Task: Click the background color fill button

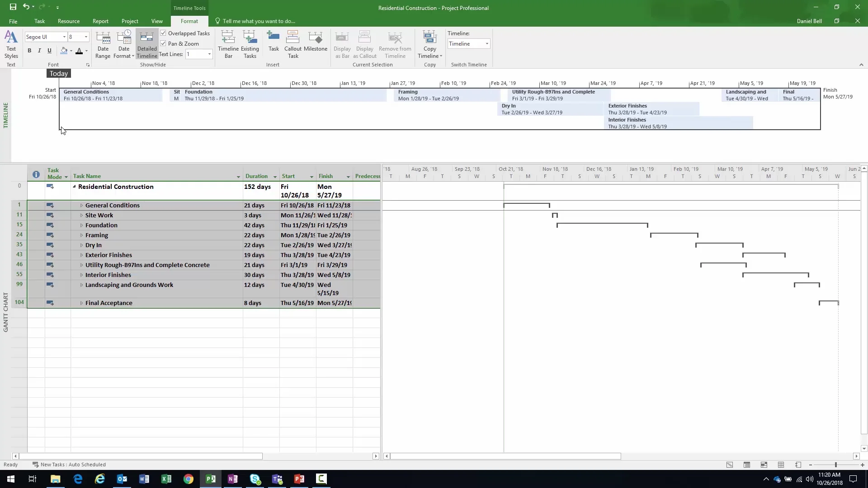Action: (64, 51)
